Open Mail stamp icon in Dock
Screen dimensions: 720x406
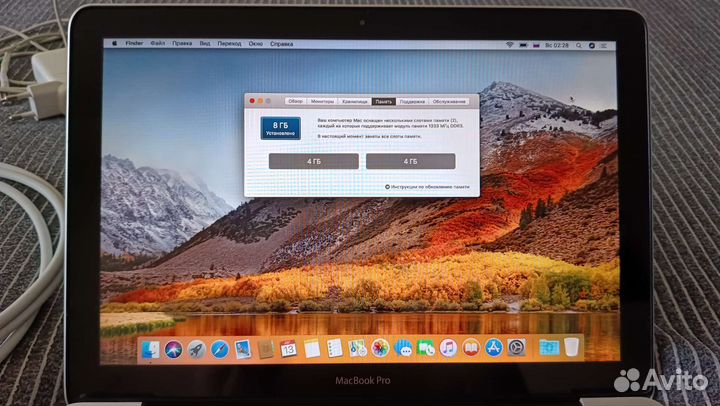coord(242,350)
